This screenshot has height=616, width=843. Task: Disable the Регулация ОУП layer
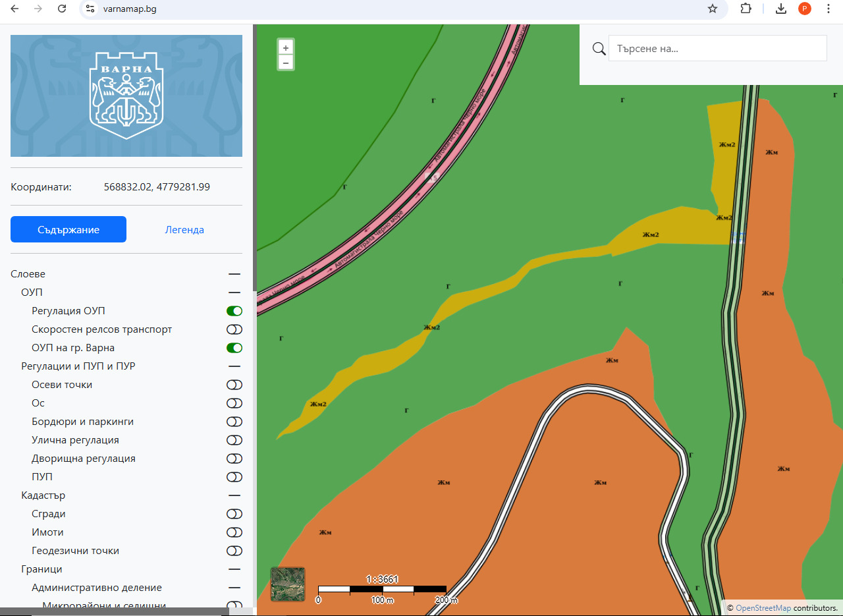pyautogui.click(x=234, y=311)
